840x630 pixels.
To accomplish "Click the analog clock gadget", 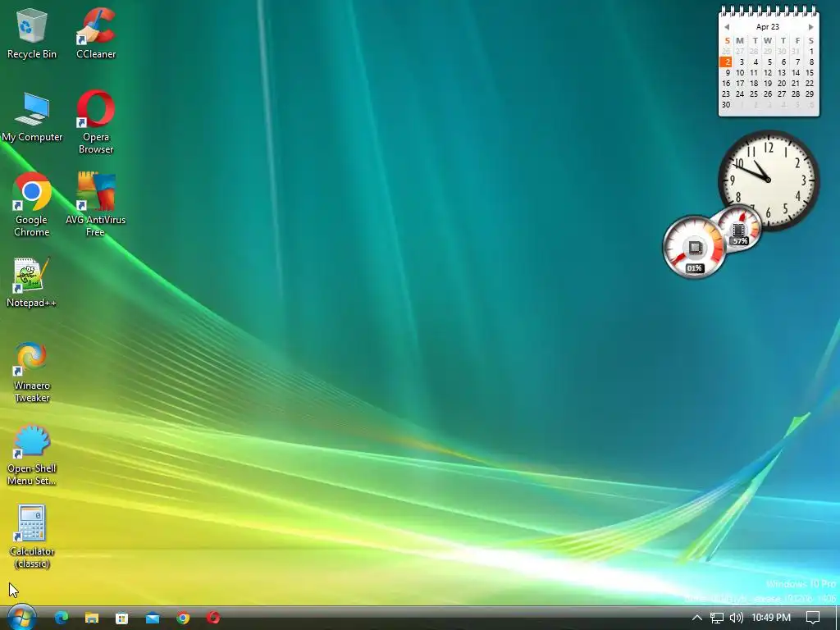I will point(769,180).
